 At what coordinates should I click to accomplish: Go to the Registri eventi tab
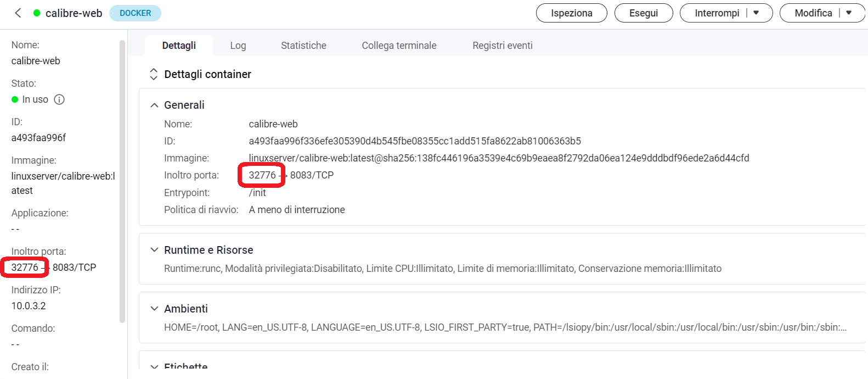coord(502,46)
